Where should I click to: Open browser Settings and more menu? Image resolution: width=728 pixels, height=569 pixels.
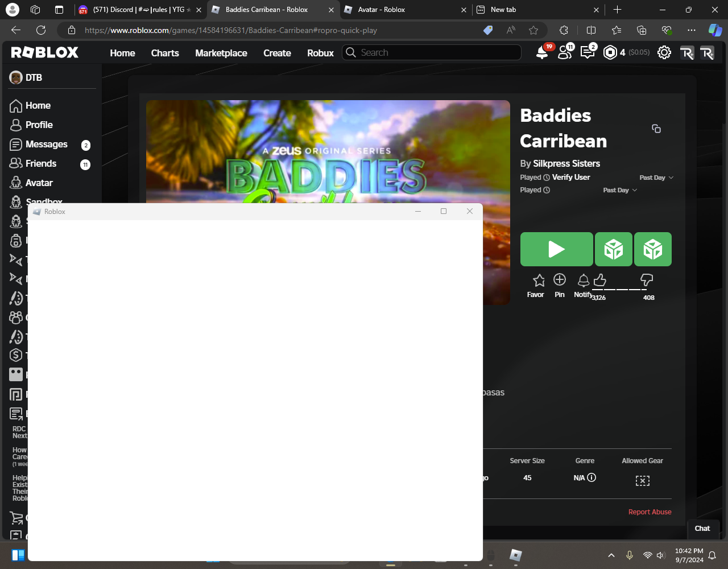coord(692,30)
